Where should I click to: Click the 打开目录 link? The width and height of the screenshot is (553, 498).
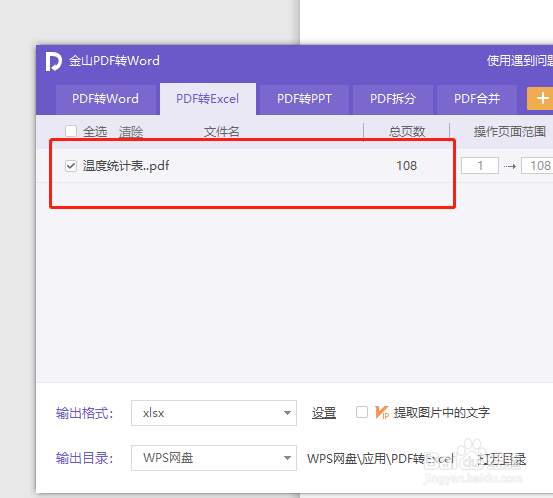[502, 459]
